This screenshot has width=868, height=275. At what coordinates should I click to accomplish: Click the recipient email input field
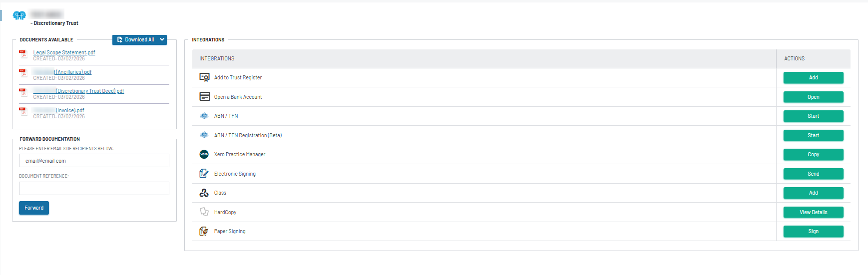point(94,161)
